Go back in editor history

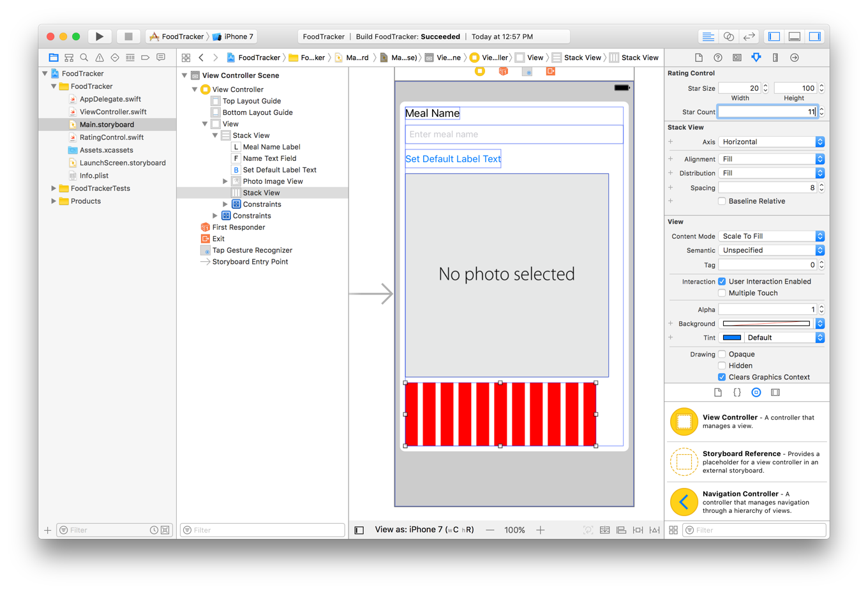tap(201, 57)
